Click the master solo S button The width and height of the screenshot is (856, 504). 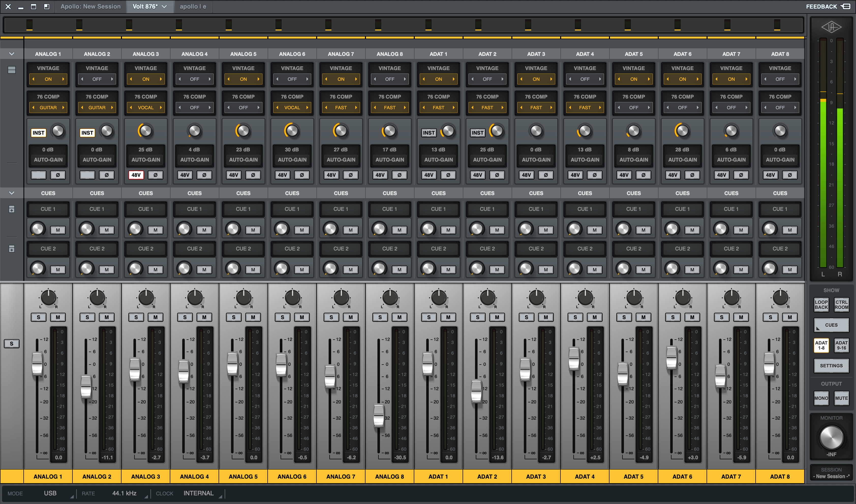(x=11, y=344)
